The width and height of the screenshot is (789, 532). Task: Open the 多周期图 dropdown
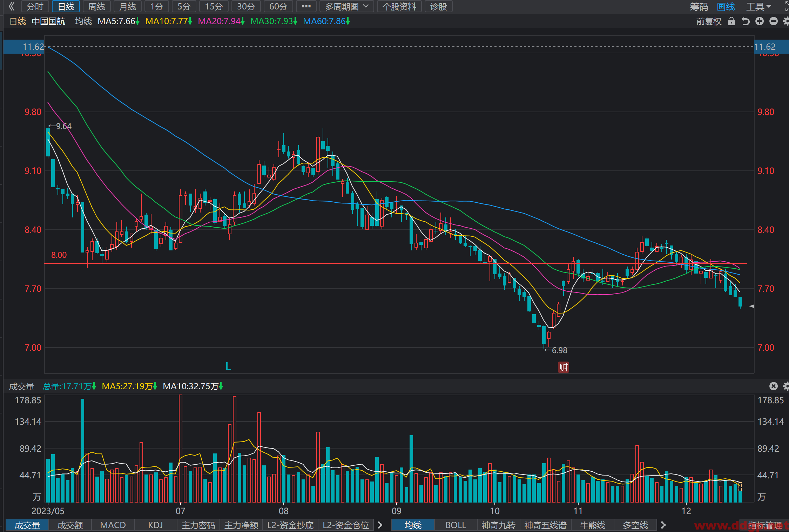click(x=346, y=6)
